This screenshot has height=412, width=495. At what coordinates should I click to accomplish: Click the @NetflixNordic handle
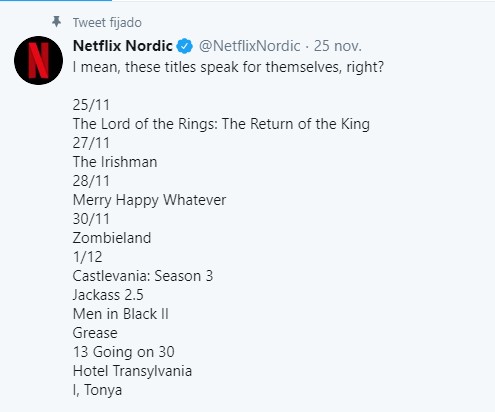coord(250,46)
